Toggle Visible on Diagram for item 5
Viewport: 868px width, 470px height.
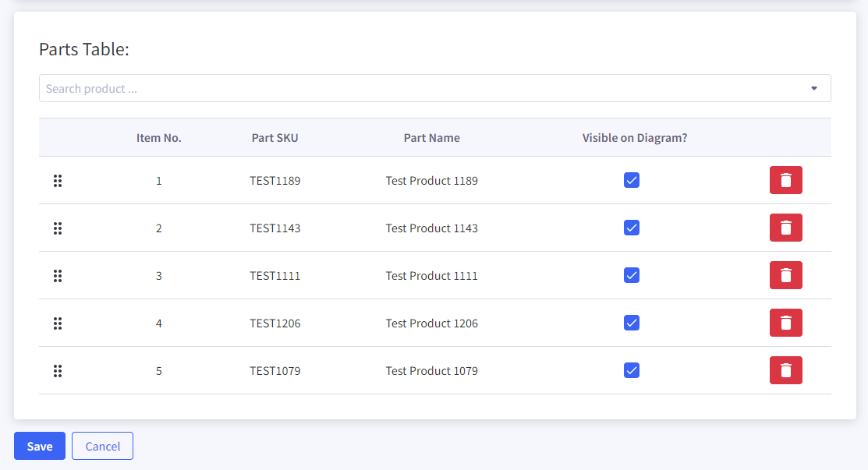pos(631,370)
